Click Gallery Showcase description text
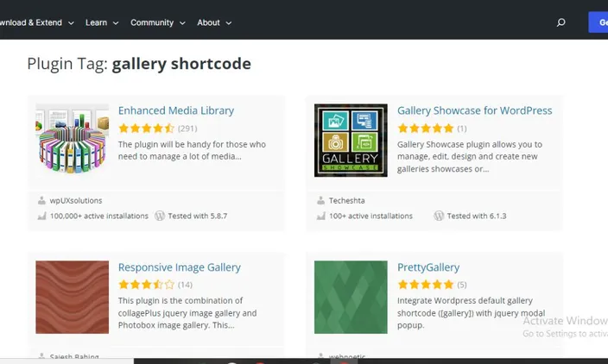 pos(470,156)
